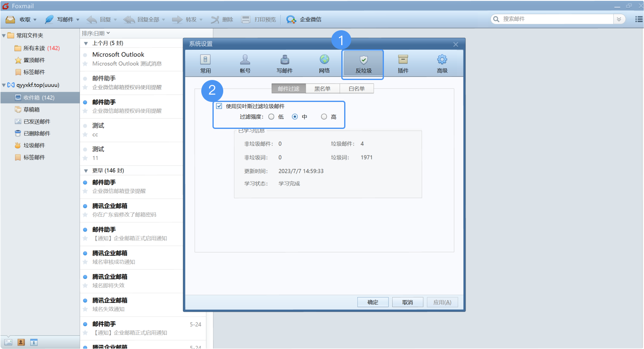Image resolution: width=644 pixels, height=349 pixels.
Task: Open the 排序:日期 sort dropdown
Action: pos(96,33)
